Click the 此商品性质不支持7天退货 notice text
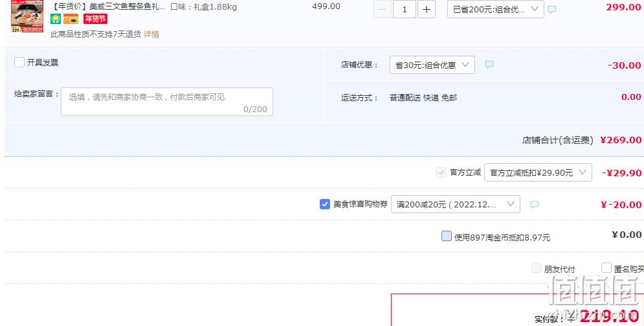 (96, 34)
